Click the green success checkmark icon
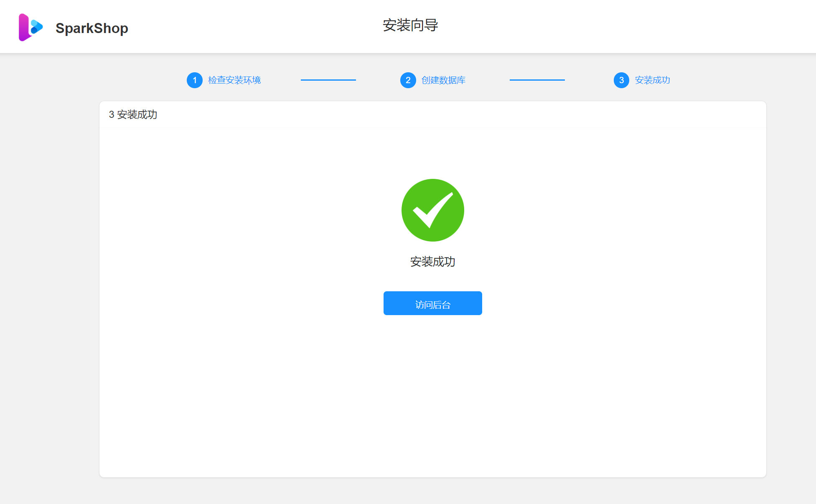Image resolution: width=816 pixels, height=504 pixels. (x=432, y=210)
